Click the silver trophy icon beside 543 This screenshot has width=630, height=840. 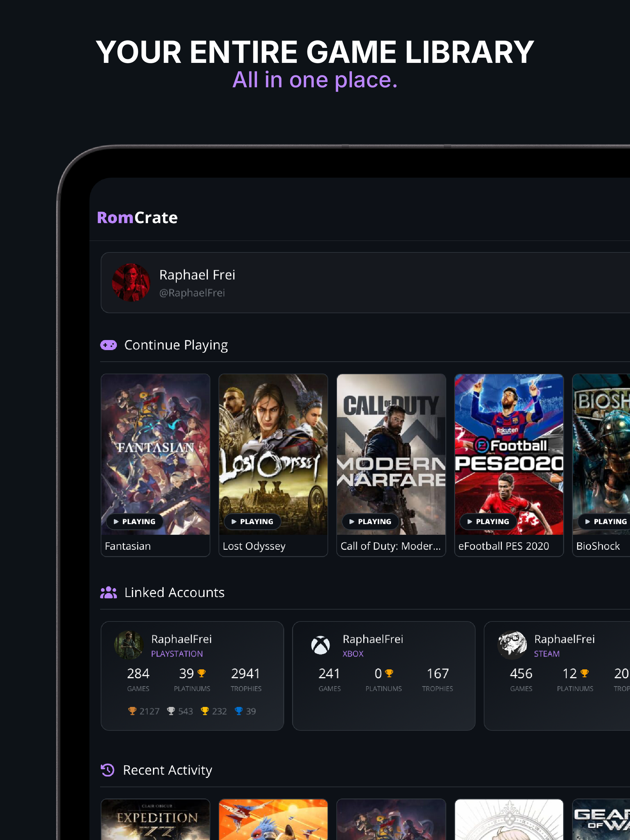(171, 711)
